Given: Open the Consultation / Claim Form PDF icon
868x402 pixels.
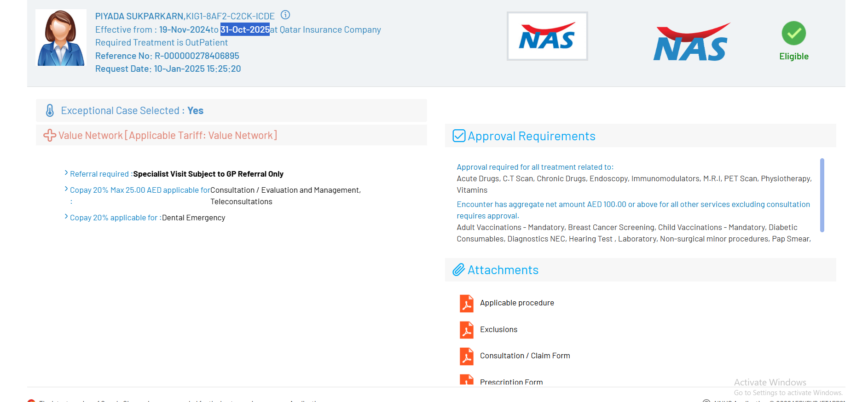Looking at the screenshot, I should pos(467,356).
